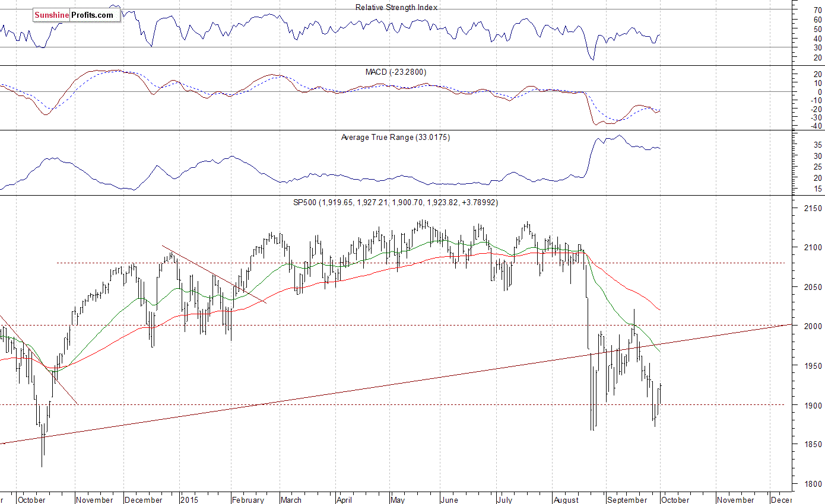Click the 70 value on RSI axis
The width and height of the screenshot is (825, 504).
point(817,10)
